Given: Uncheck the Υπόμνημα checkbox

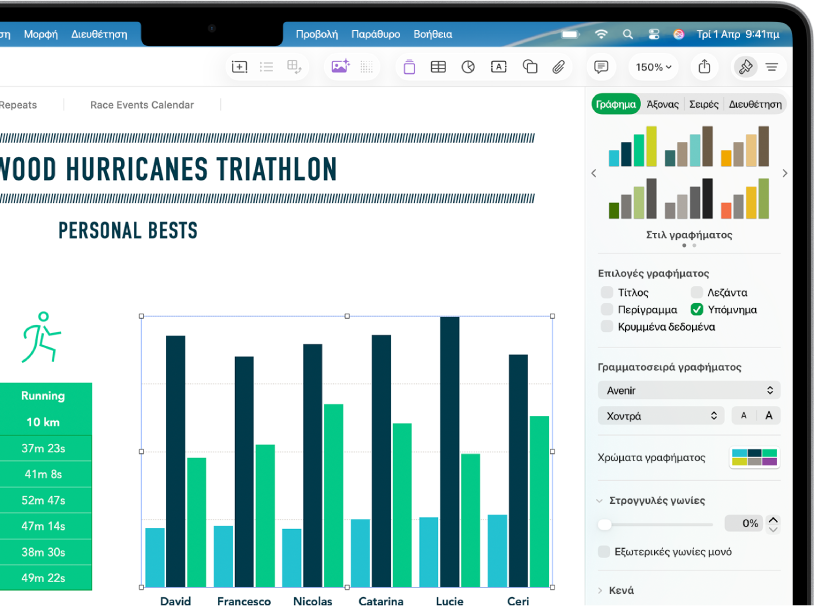Looking at the screenshot, I should tap(696, 309).
